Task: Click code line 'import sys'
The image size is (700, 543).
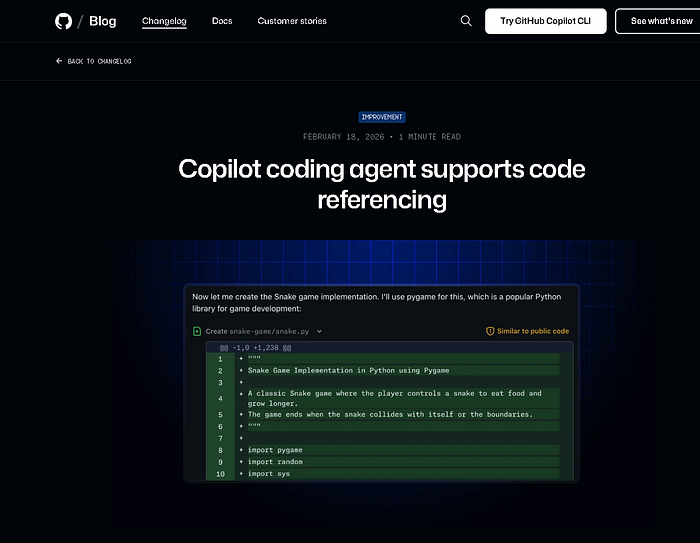Action: 269,474
